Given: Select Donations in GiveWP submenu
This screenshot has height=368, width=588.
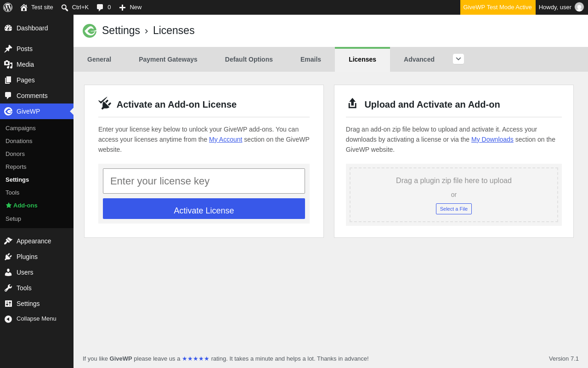Looking at the screenshot, I should [19, 141].
